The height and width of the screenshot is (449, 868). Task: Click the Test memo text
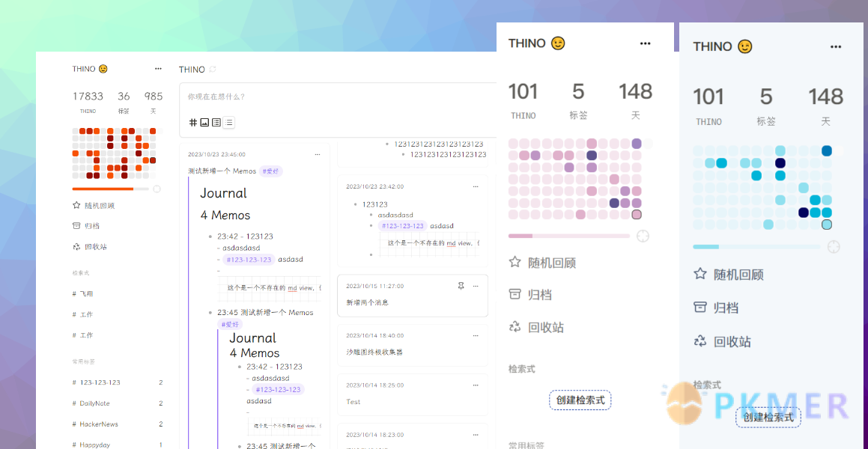click(x=353, y=401)
